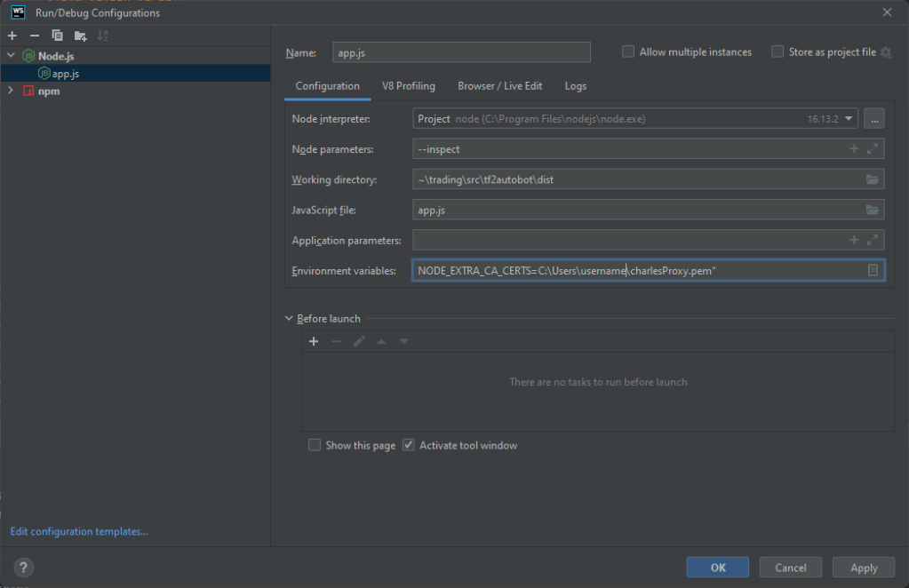Screen dimensions: 909x588
Task: Collapse the Node.js tree item
Action: pyautogui.click(x=10, y=55)
